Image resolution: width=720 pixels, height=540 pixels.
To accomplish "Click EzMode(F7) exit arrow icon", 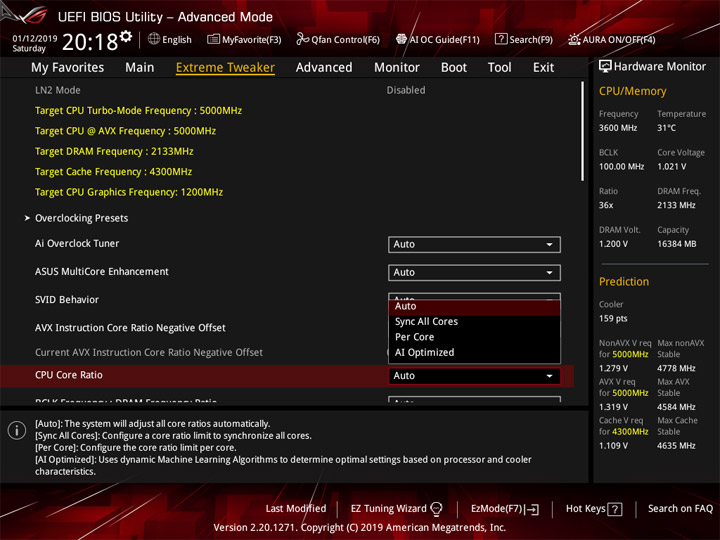I will tap(533, 509).
